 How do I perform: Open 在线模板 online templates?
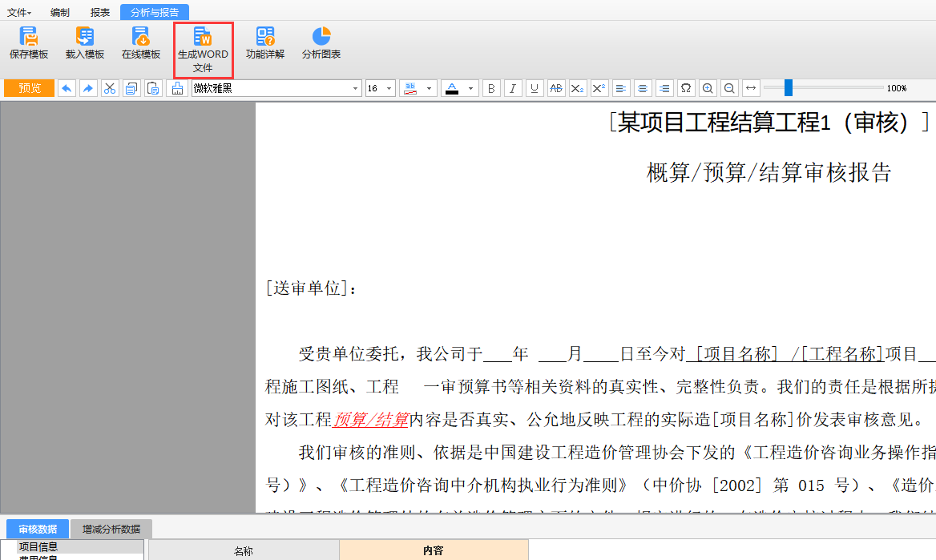tap(141, 43)
